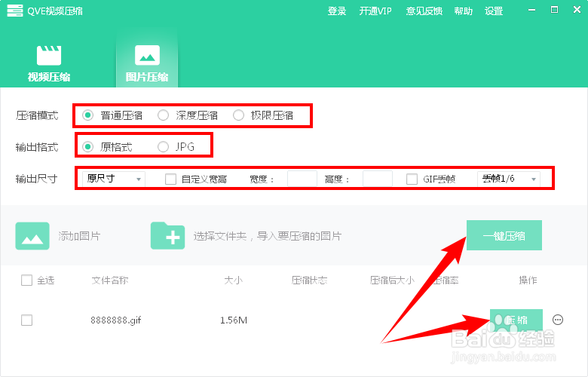Click the 1.56M size value
Viewport: 588px width, 377px height.
point(233,320)
